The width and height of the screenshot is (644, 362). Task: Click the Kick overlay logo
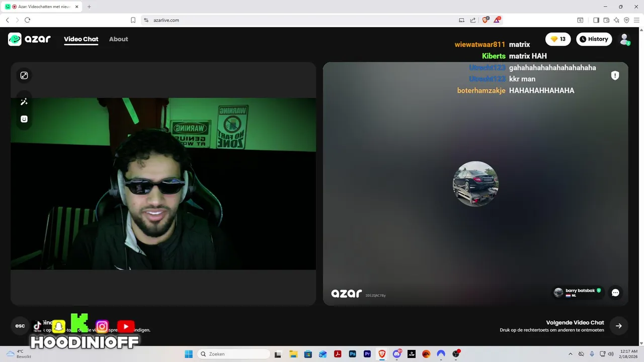(x=79, y=323)
